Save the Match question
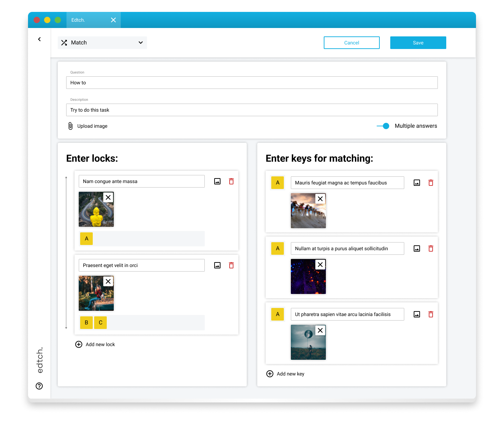The height and width of the screenshot is (421, 504). pyautogui.click(x=418, y=42)
